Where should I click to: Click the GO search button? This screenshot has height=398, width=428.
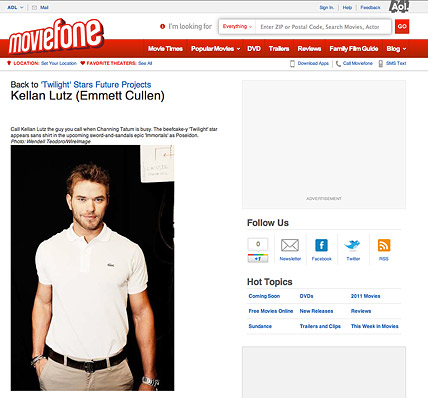pos(402,26)
